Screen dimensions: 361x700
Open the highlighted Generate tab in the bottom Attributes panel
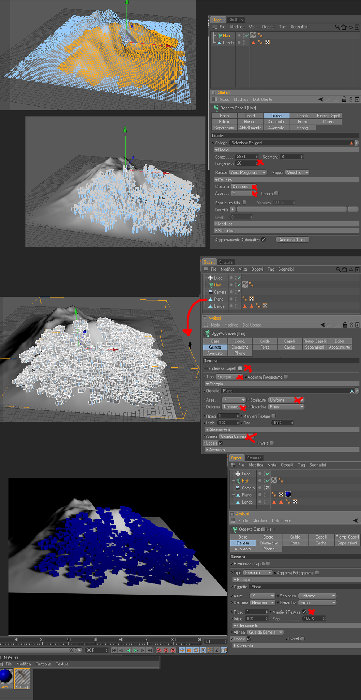[243, 543]
